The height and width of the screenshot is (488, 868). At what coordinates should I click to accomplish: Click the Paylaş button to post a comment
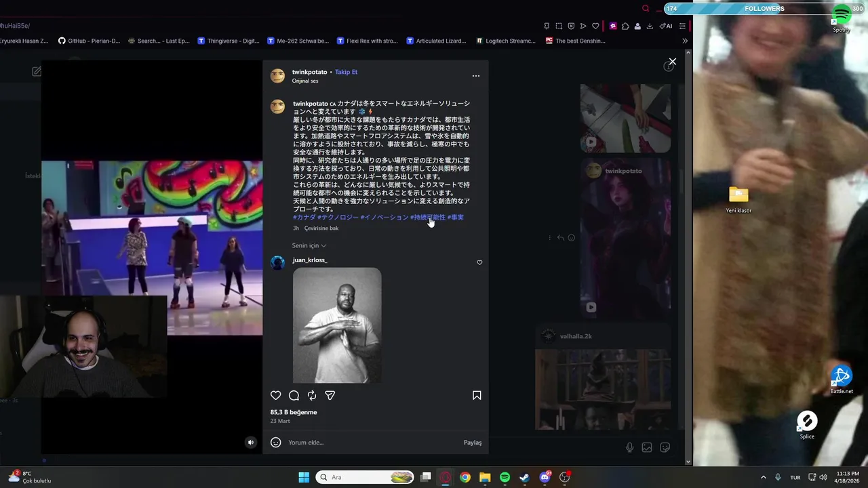pos(473,443)
